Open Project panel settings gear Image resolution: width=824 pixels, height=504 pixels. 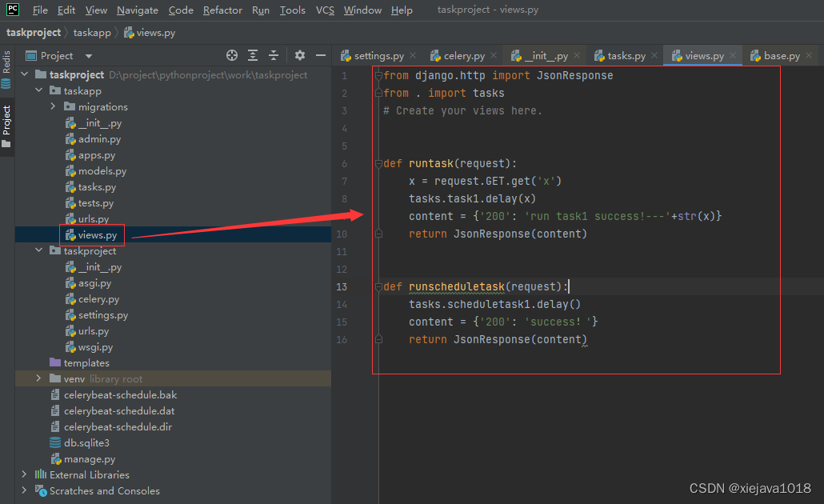300,55
